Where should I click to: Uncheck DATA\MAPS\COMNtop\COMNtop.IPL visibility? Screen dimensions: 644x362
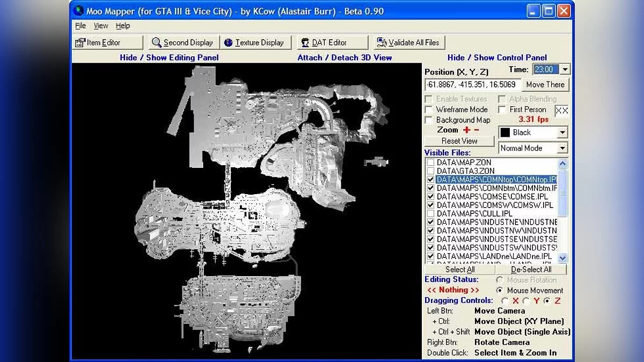pyautogui.click(x=431, y=179)
